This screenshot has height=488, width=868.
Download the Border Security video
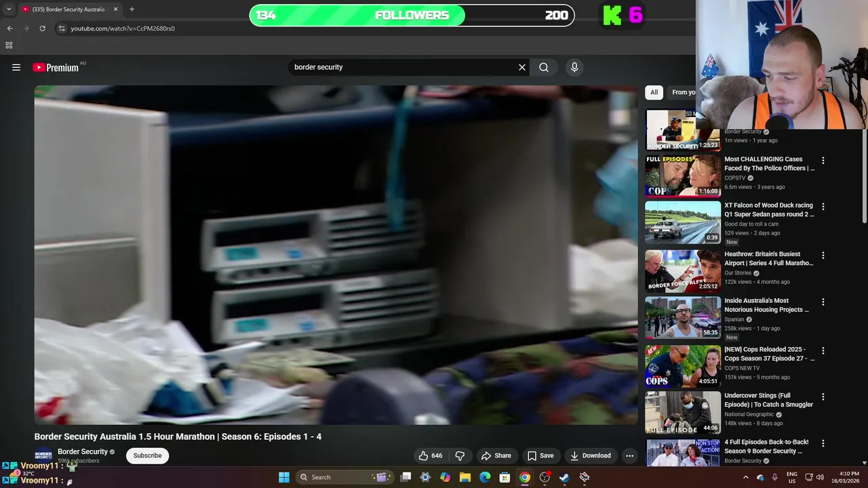click(x=591, y=455)
